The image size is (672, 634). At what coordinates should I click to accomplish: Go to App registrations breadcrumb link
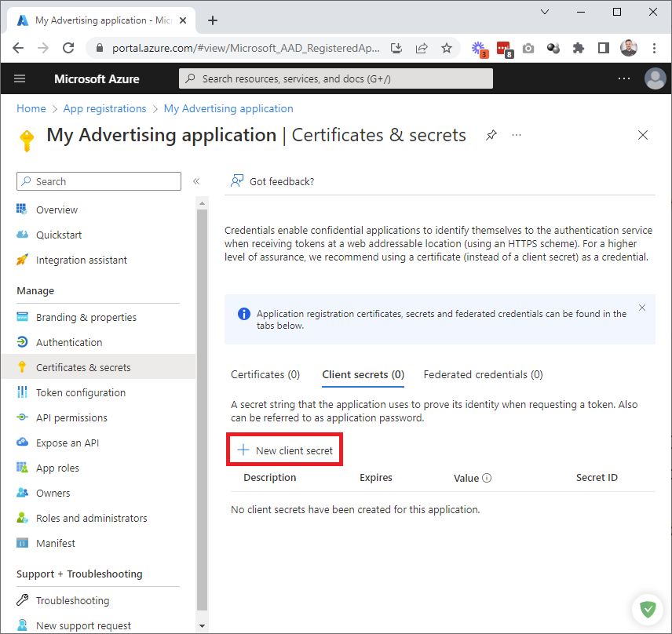pyautogui.click(x=104, y=108)
